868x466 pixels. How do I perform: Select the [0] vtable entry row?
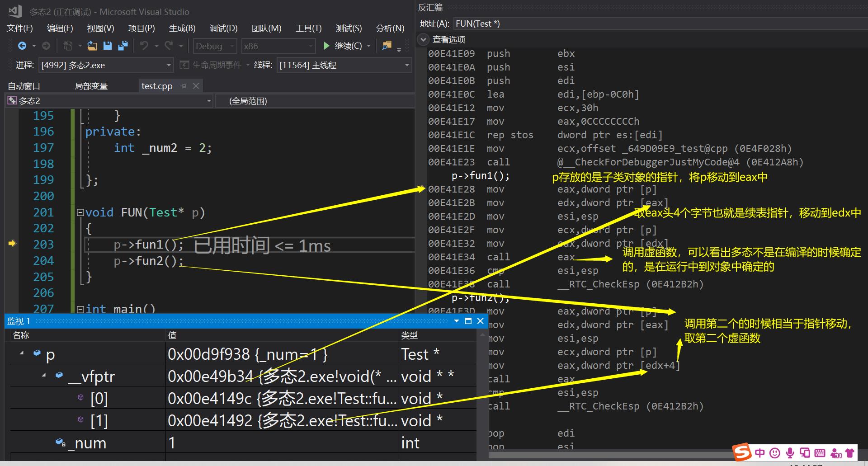(243, 398)
